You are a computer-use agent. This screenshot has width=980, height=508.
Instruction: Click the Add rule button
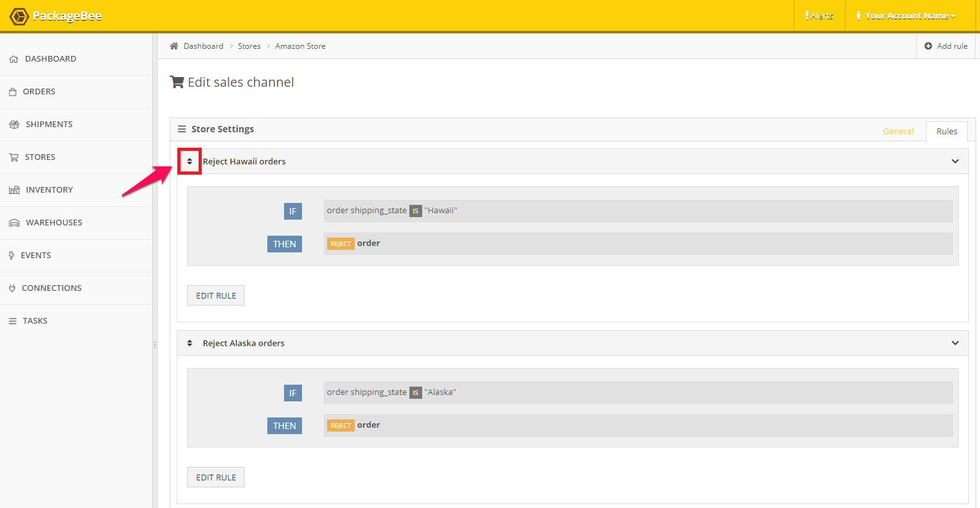point(946,46)
